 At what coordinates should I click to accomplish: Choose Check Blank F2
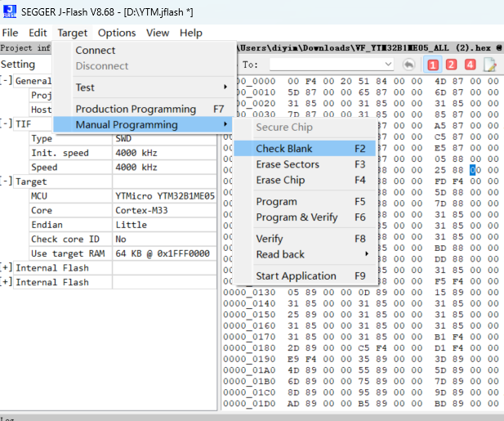coord(305,148)
